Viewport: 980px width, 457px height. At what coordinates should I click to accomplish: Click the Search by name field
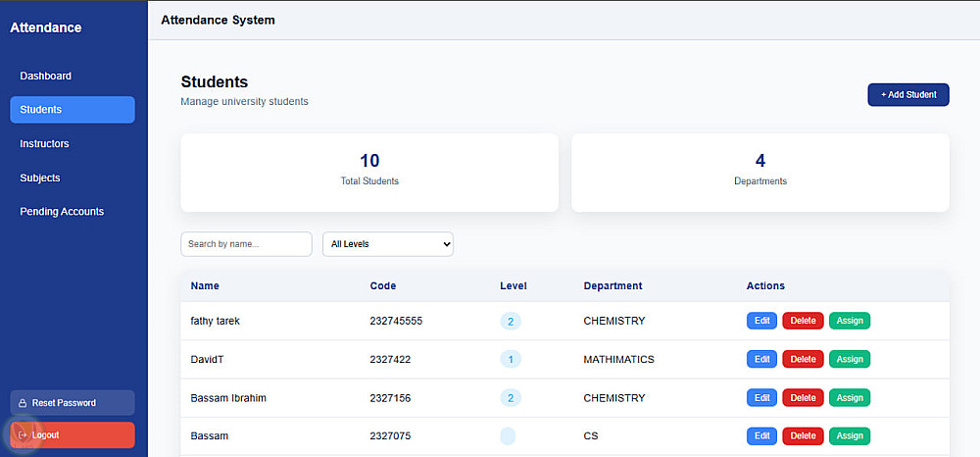(x=246, y=244)
